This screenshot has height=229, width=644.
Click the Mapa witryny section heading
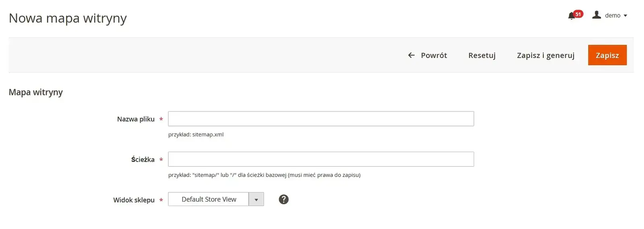click(x=36, y=92)
